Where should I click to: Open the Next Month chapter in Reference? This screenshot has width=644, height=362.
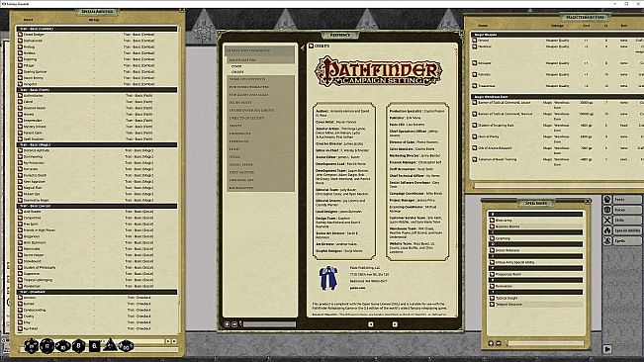pyautogui.click(x=260, y=172)
